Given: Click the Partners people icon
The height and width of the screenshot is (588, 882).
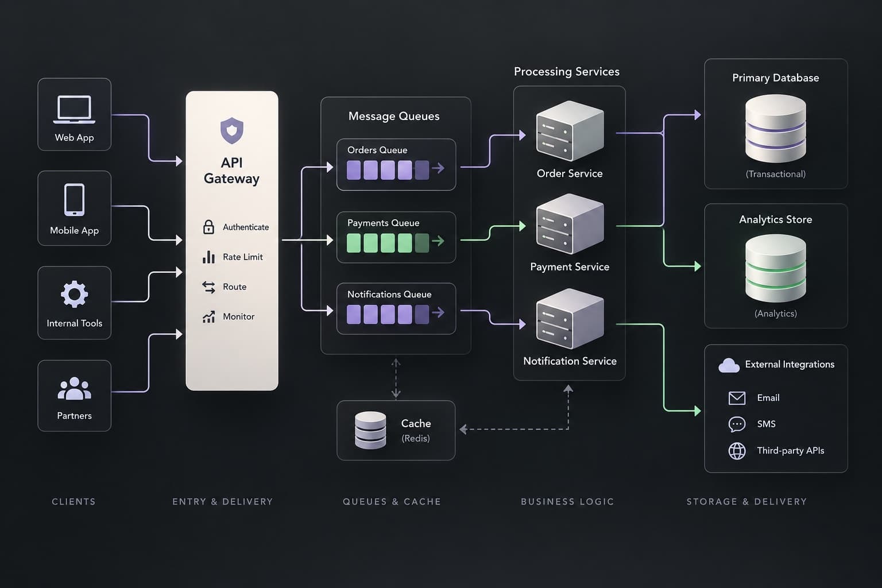Looking at the screenshot, I should tap(74, 389).
